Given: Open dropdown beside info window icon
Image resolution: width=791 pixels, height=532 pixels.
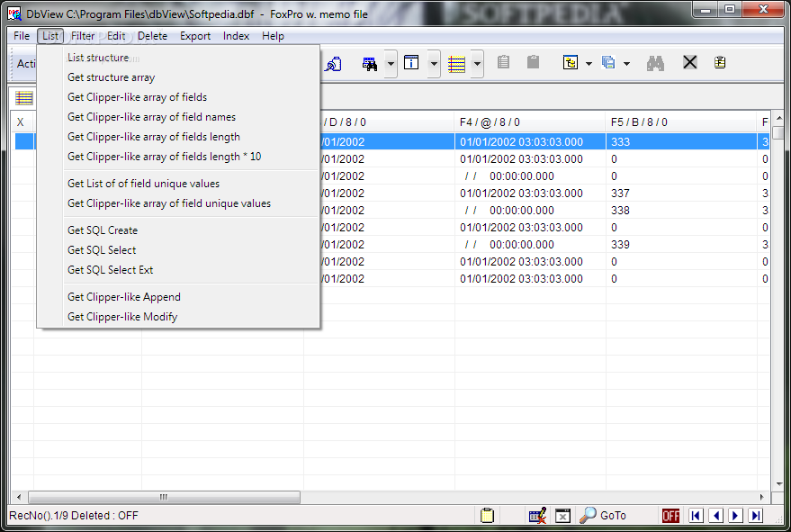Looking at the screenshot, I should (434, 64).
